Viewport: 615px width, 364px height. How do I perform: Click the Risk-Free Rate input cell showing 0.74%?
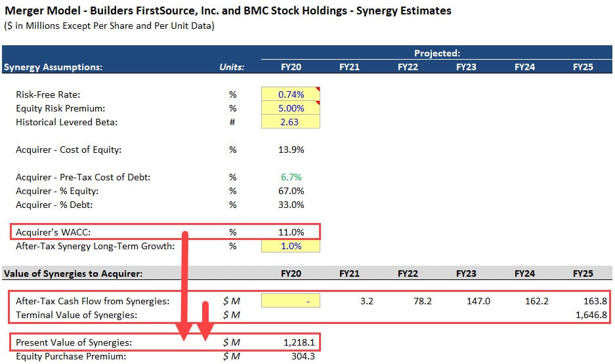(x=291, y=94)
